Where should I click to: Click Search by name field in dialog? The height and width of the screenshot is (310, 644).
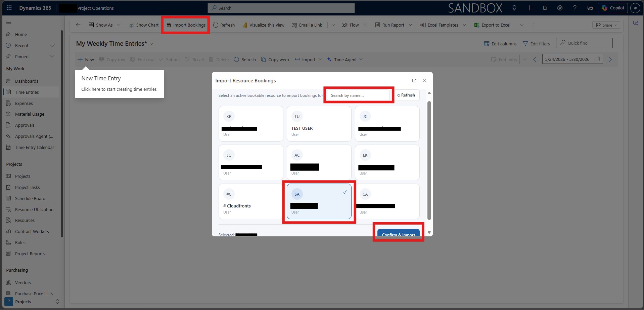click(x=358, y=95)
